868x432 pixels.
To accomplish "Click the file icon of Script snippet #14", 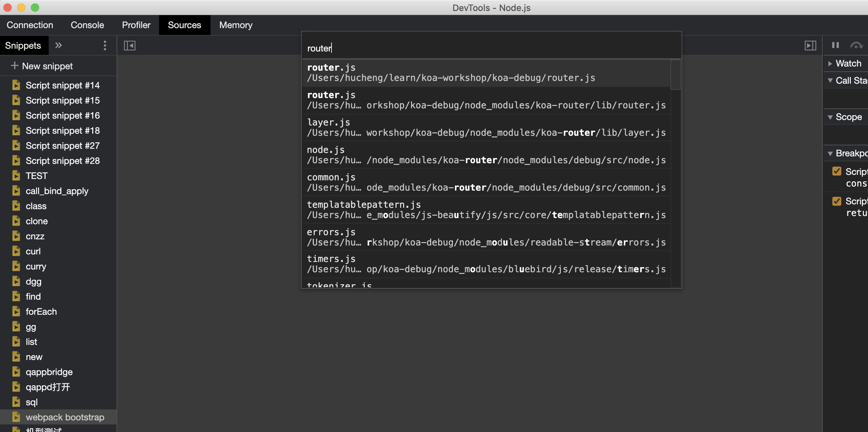I will (16, 85).
